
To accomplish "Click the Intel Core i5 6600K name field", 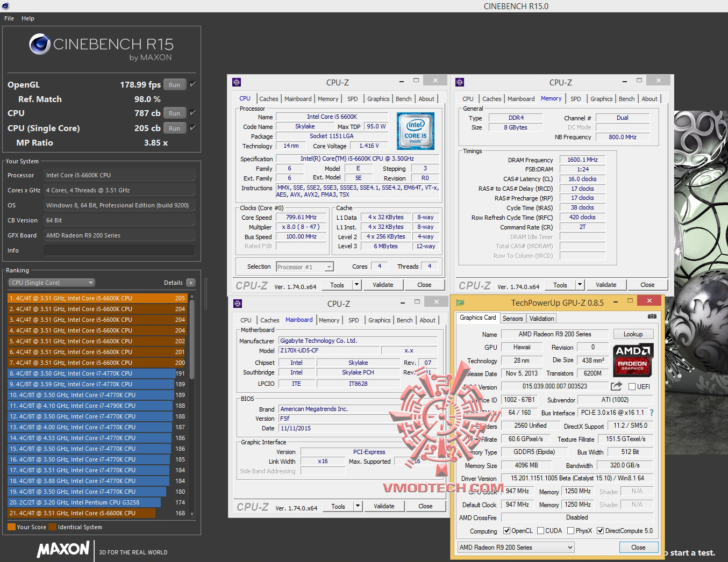I will pyautogui.click(x=332, y=117).
